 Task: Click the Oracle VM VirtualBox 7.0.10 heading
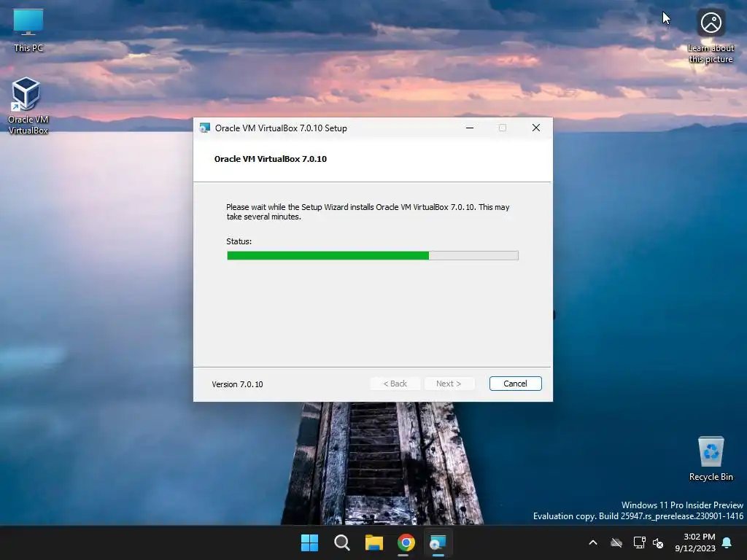(270, 159)
